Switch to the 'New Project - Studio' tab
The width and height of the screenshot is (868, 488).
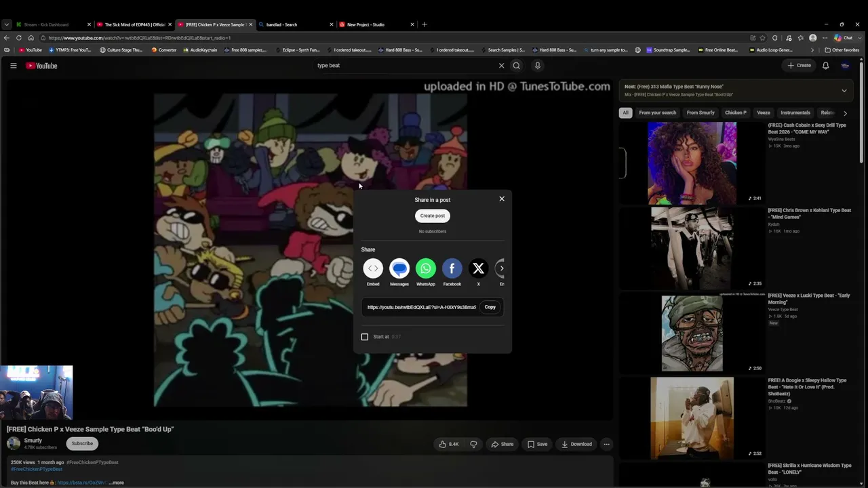coord(375,24)
